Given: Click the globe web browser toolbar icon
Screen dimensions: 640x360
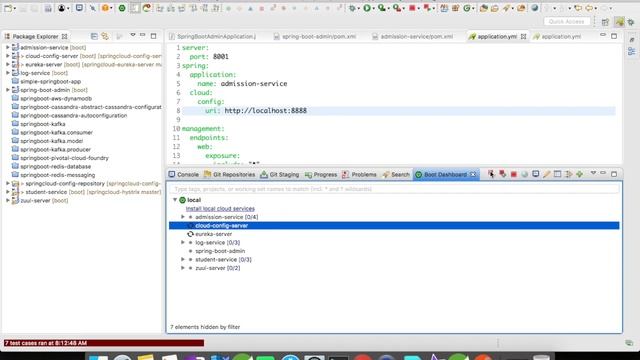Looking at the screenshot, I should pyautogui.click(x=535, y=8).
